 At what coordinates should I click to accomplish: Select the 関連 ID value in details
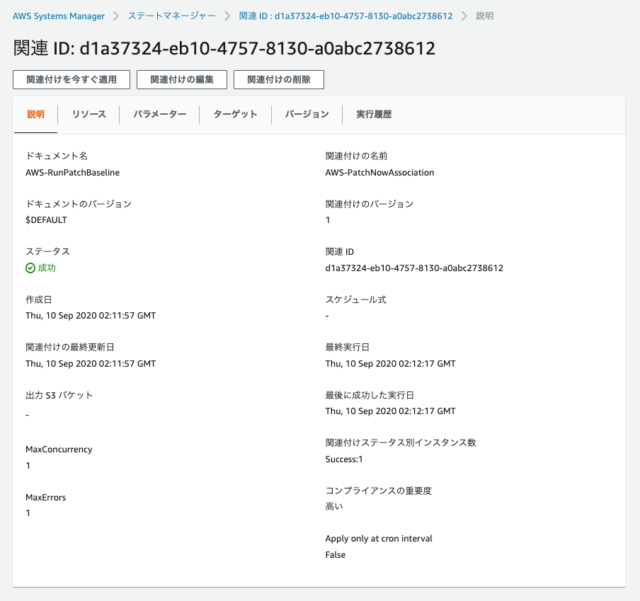coord(414,268)
